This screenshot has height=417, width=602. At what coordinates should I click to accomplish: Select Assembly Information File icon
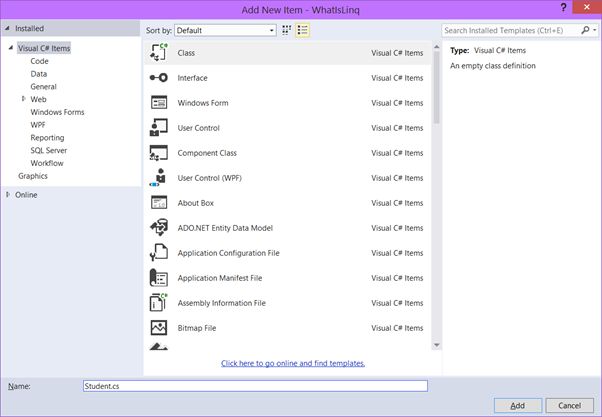(159, 303)
